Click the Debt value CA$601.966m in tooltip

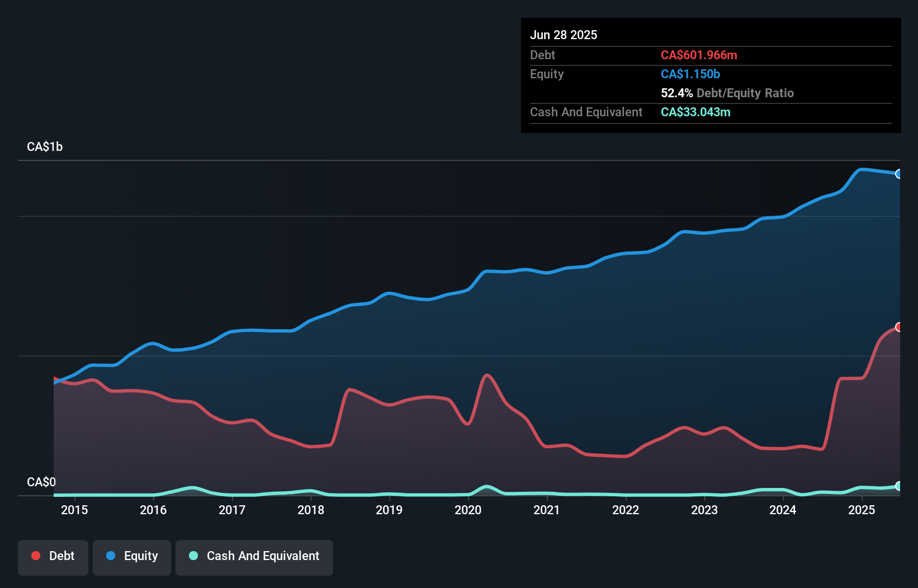coord(699,55)
